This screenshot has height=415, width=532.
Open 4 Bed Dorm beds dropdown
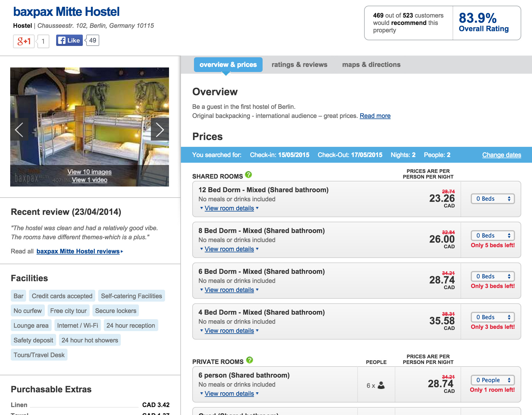pos(493,317)
